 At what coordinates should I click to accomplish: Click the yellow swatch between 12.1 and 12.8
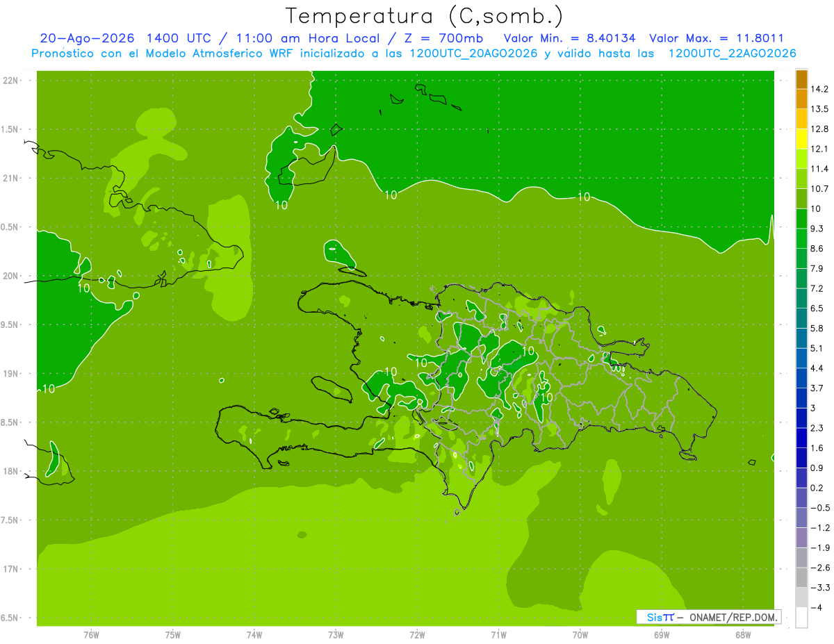pos(801,139)
